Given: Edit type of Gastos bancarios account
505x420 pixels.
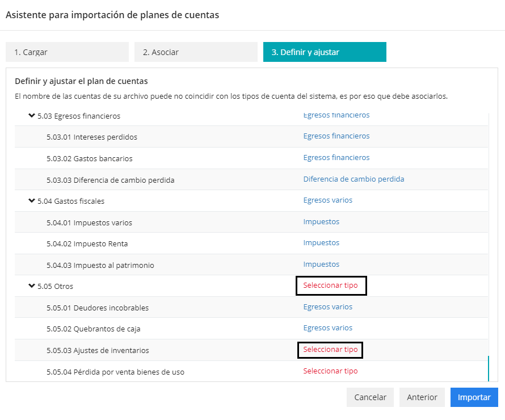Looking at the screenshot, I should point(336,158).
